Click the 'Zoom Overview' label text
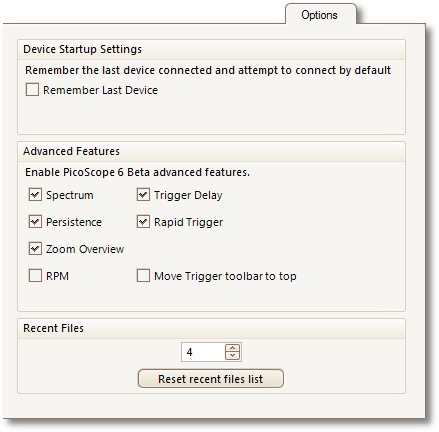The height and width of the screenshot is (432, 439). pyautogui.click(x=85, y=249)
